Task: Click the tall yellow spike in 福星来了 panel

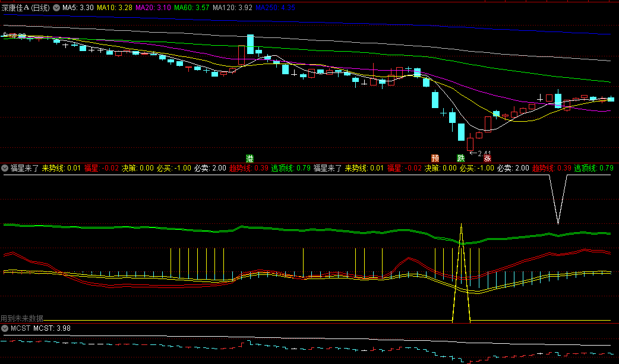Action: coord(461,273)
